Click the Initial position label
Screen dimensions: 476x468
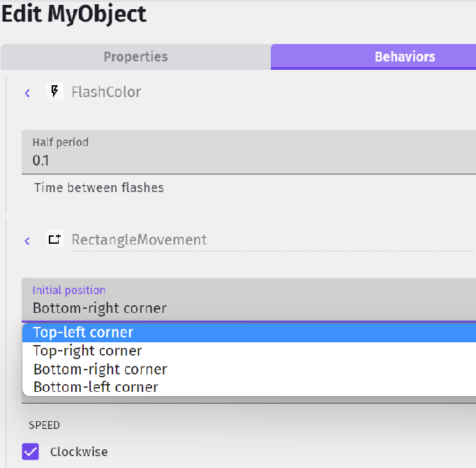(x=68, y=290)
